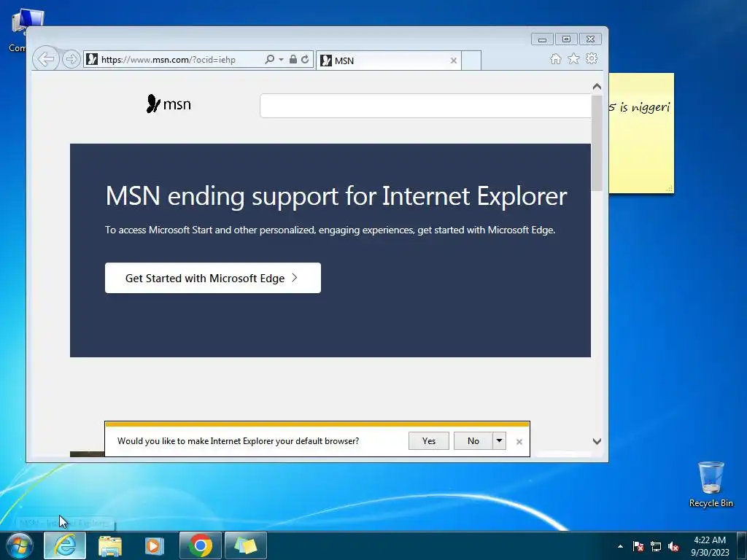Click the msn butterfly logo
The width and height of the screenshot is (747, 560).
[169, 104]
